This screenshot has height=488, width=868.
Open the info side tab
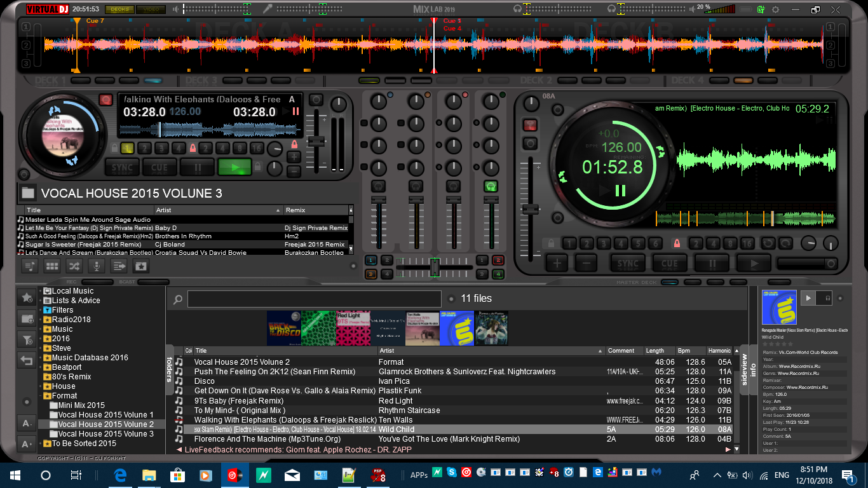click(x=753, y=369)
